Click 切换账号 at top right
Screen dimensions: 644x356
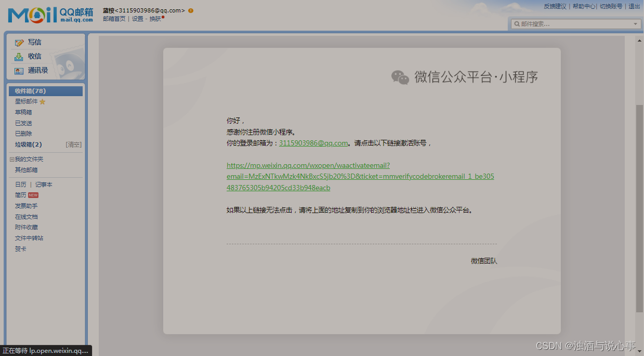click(x=611, y=6)
